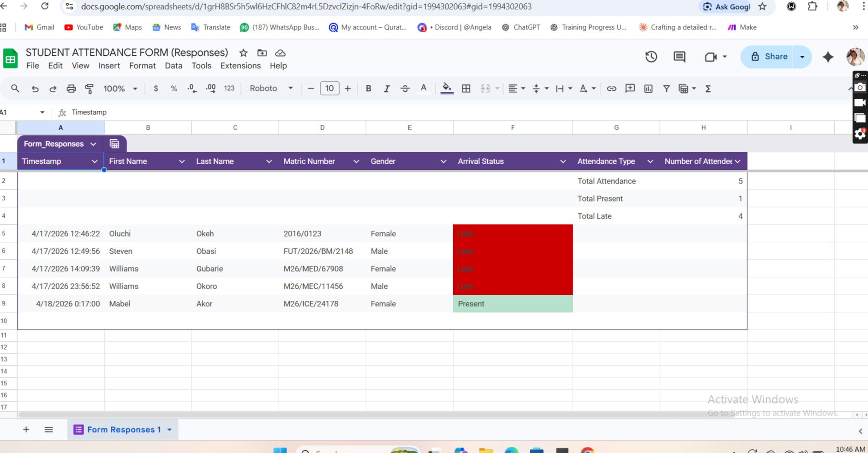Image resolution: width=868 pixels, height=453 pixels.
Task: Create a filter
Action: (x=666, y=89)
